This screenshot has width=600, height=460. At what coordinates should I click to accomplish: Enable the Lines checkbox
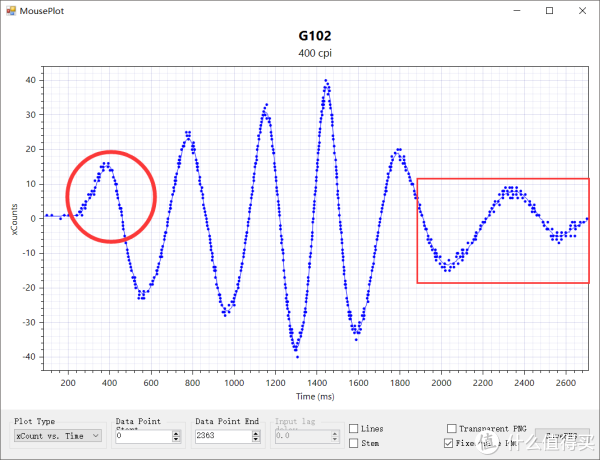click(354, 429)
